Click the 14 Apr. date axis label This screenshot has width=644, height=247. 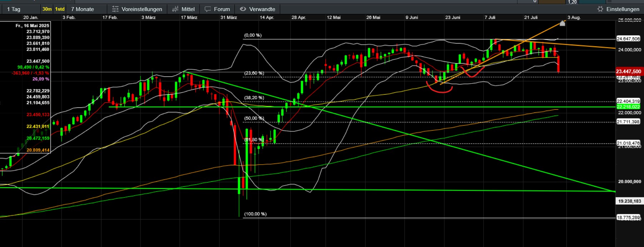click(x=267, y=17)
